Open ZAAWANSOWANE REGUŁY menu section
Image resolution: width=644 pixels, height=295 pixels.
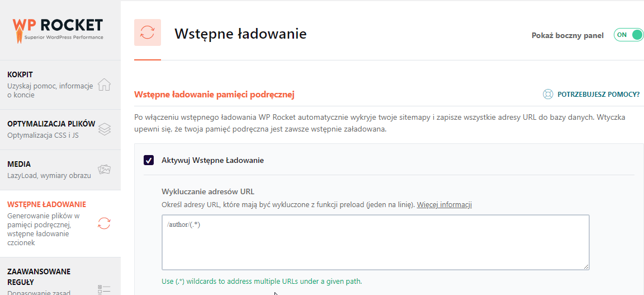60,277
